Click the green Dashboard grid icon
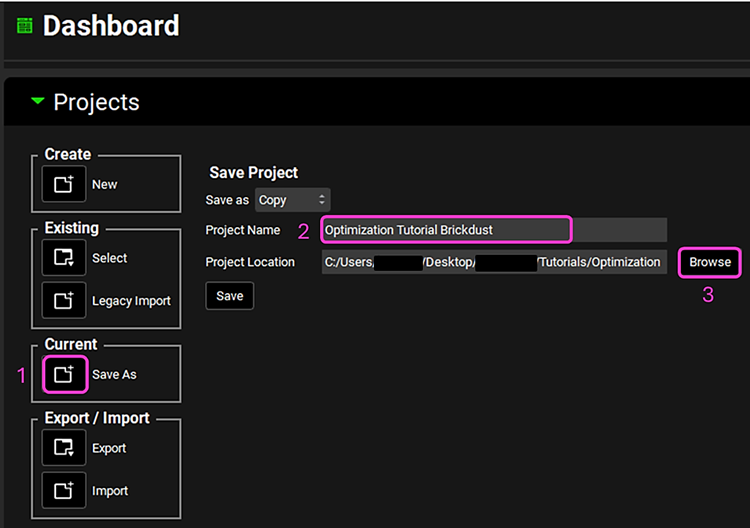 pyautogui.click(x=24, y=26)
